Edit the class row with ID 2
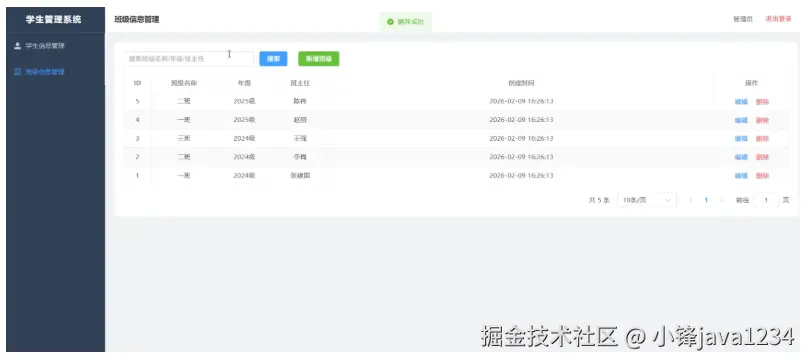Screen dimensions: 807x363 pos(741,157)
